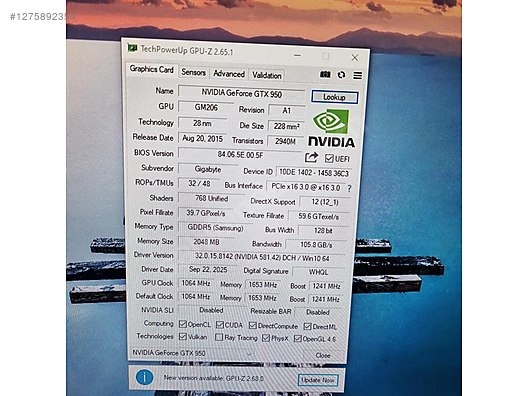The image size is (528, 396).
Task: Click the Pixel Fillrate value 39.7 GPixel/s
Action: [x=205, y=213]
